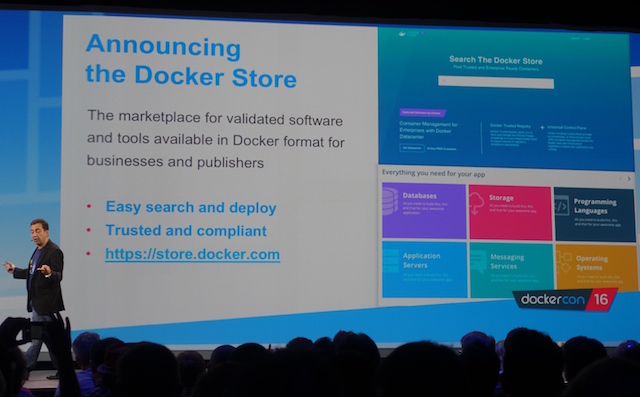Click the previous arrow in category carousel
Screen dimensions: 640x397
click(x=621, y=178)
